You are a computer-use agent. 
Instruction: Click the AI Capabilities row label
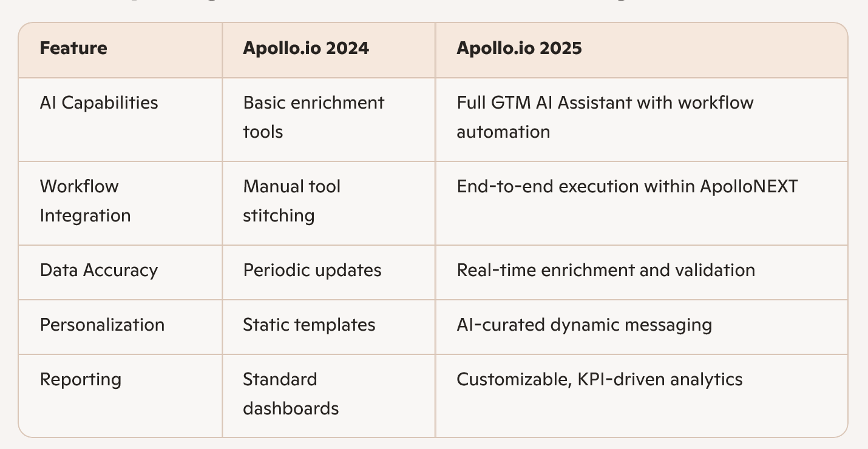click(99, 103)
